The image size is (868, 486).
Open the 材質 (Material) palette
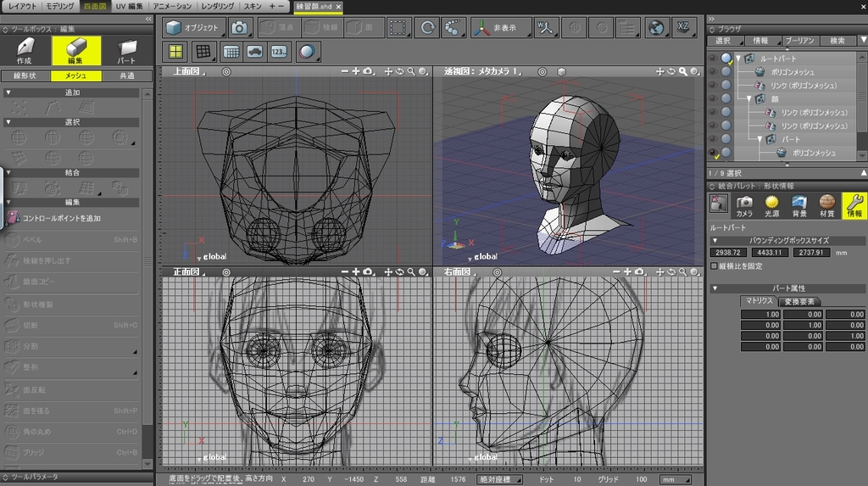pyautogui.click(x=827, y=204)
